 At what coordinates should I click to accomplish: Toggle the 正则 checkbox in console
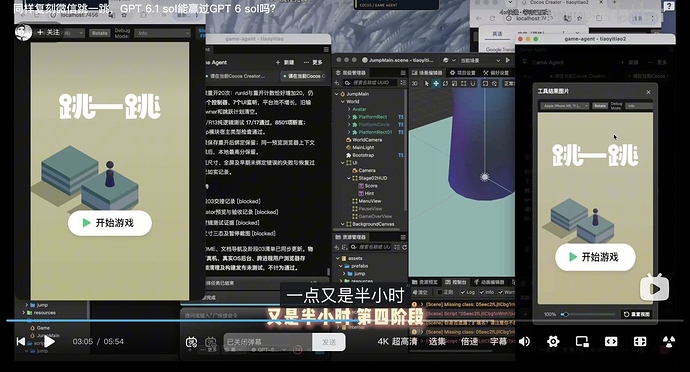[439, 292]
